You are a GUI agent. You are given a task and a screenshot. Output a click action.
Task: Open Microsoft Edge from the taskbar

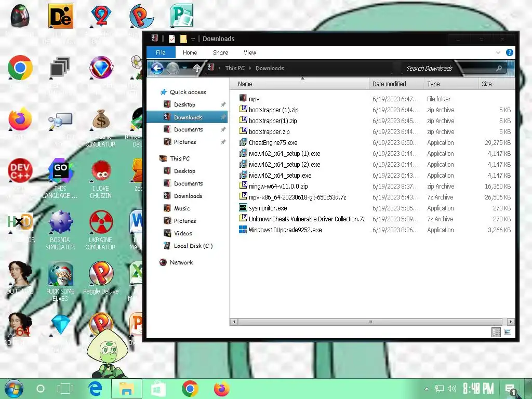click(96, 389)
